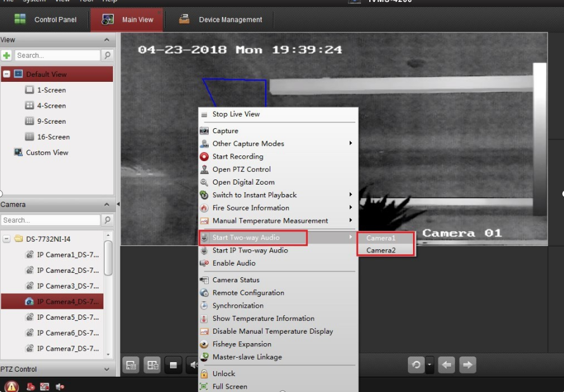The image size is (564, 392).
Task: Click the camera list scroll-down arrow
Action: click(x=108, y=355)
